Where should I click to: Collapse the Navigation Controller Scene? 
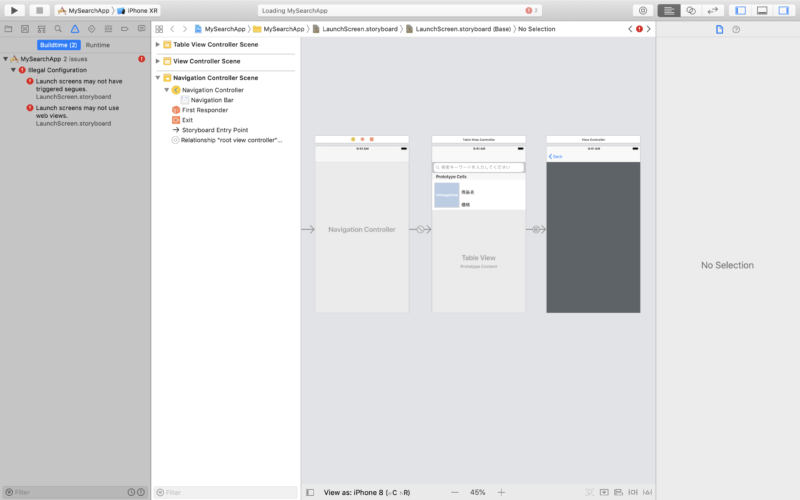coord(158,78)
